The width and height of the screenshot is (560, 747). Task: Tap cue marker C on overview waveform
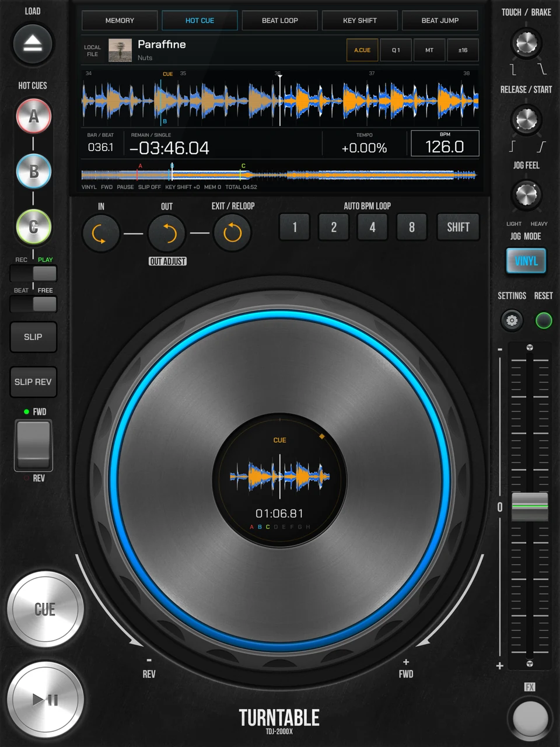(243, 166)
